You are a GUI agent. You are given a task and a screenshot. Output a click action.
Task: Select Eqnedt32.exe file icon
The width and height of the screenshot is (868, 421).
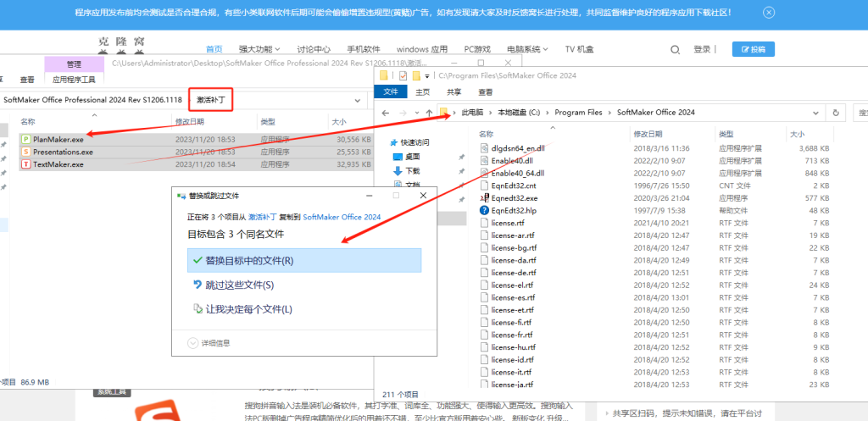(x=484, y=197)
